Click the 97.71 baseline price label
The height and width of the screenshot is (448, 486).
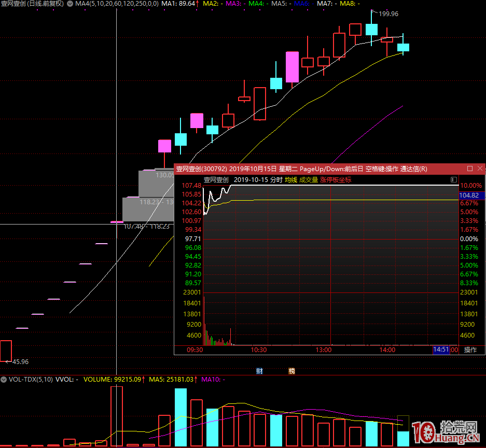193,239
